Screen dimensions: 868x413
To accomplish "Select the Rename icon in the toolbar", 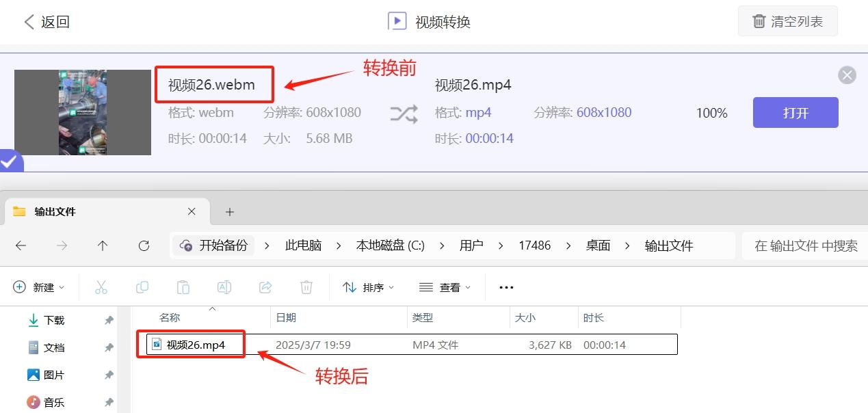I will [x=224, y=287].
